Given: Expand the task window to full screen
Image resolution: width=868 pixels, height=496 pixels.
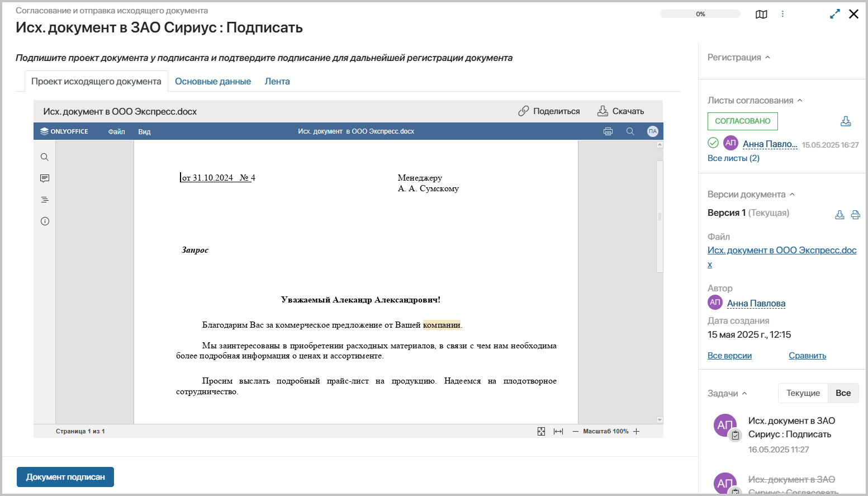Looking at the screenshot, I should pos(835,14).
